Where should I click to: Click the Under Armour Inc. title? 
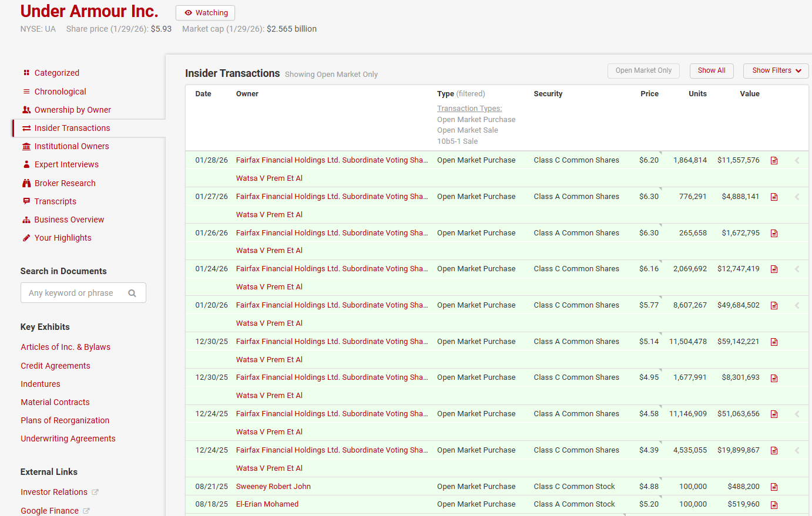pos(89,11)
